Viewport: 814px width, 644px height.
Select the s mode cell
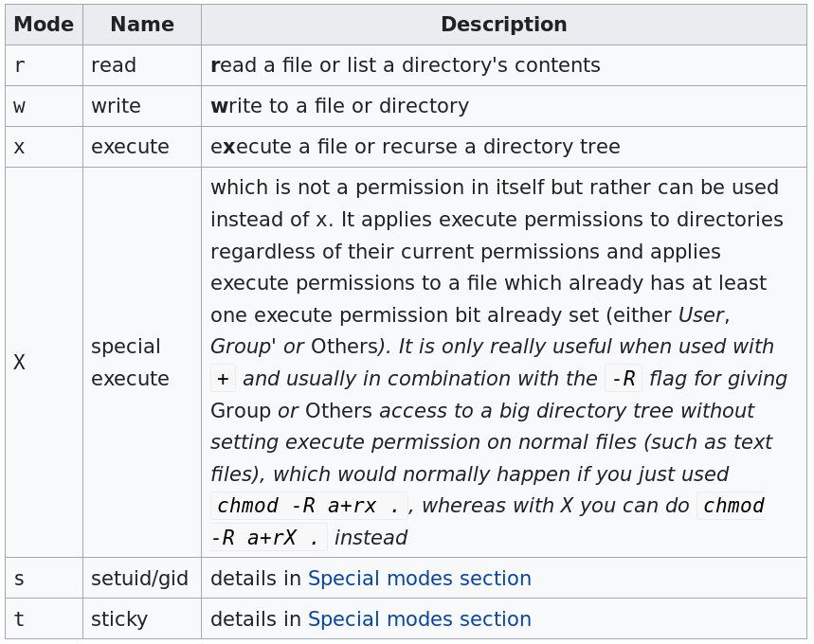(x=20, y=579)
